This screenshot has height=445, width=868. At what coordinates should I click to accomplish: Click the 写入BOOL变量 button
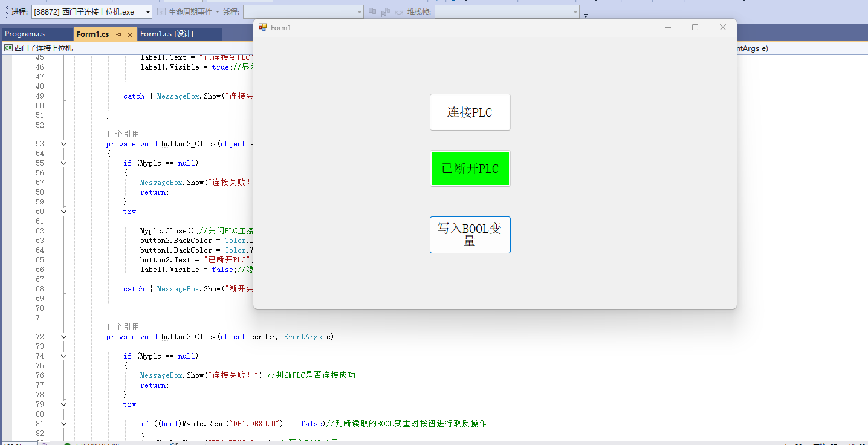tap(470, 235)
